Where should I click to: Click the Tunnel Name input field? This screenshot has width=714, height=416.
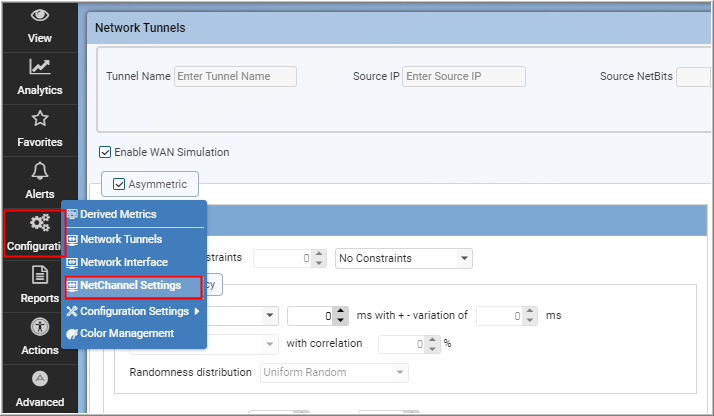(x=235, y=76)
